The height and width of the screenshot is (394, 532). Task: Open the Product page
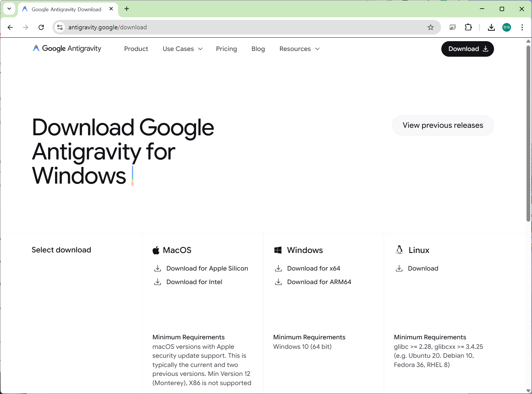(x=136, y=49)
